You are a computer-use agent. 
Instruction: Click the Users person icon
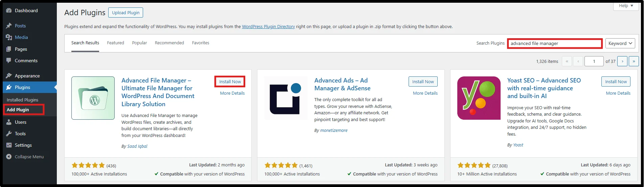pyautogui.click(x=9, y=122)
